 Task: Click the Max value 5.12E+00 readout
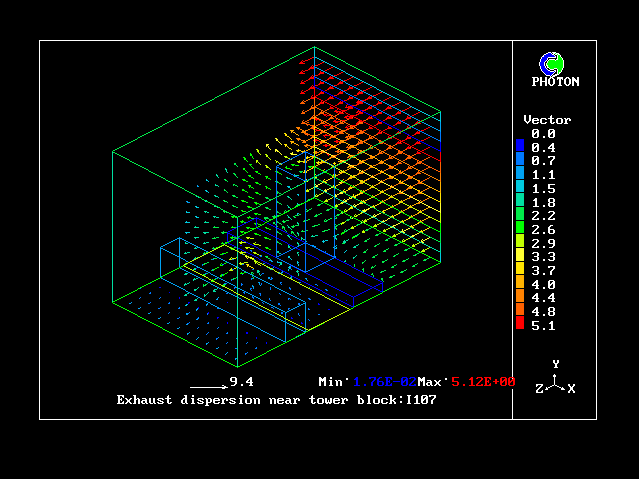(483, 382)
